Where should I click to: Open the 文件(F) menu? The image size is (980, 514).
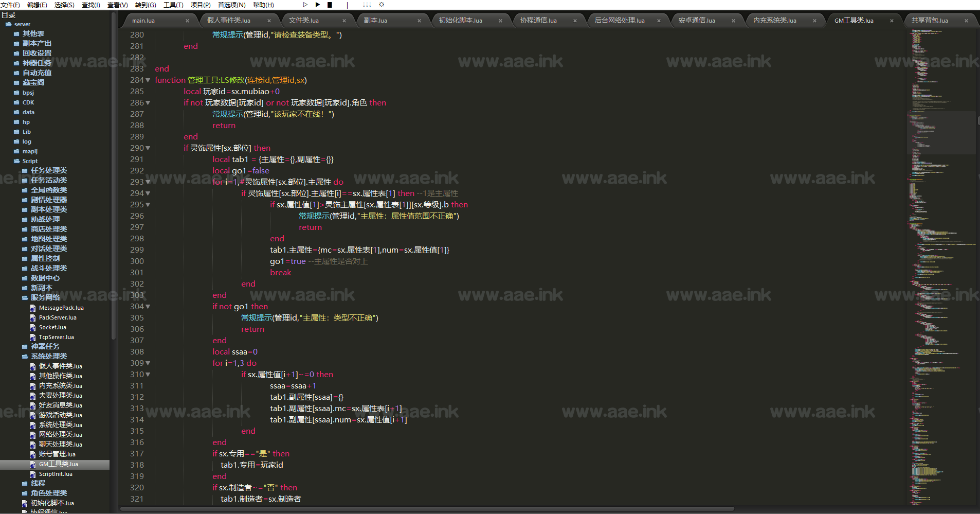point(10,5)
